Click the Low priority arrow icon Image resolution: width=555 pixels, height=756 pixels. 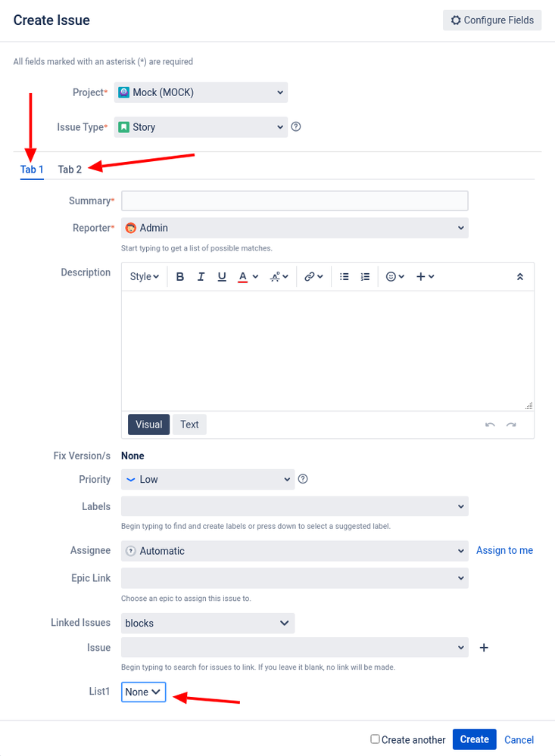130,480
